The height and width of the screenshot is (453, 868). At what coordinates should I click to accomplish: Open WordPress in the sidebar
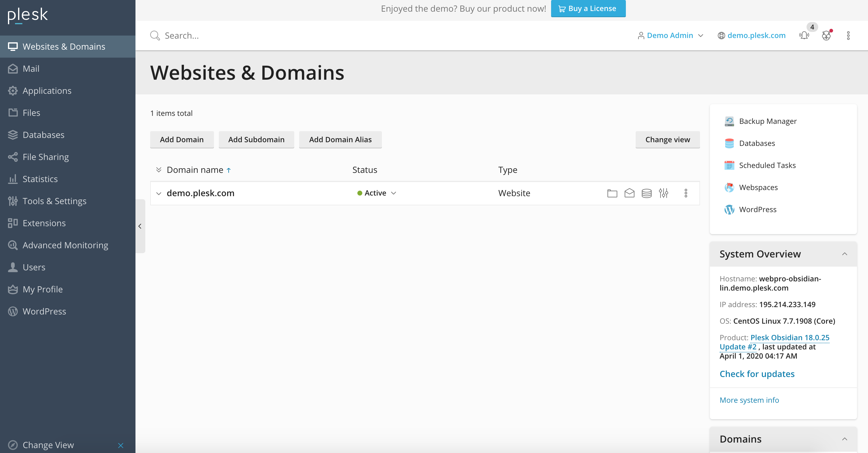pos(68,311)
